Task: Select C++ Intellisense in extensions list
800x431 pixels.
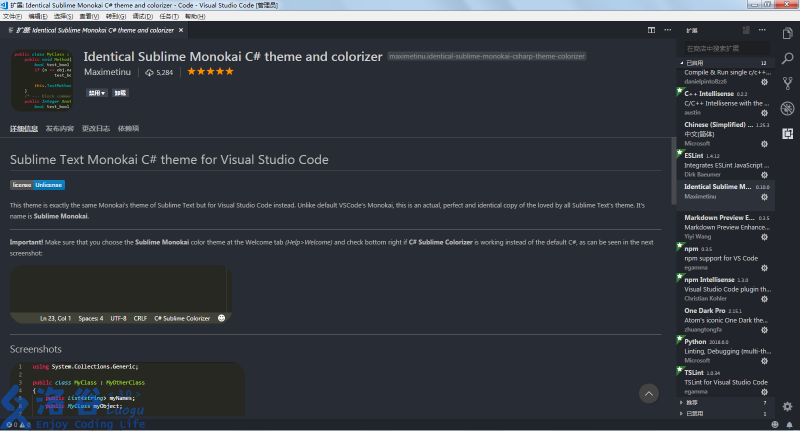Action: 726,103
